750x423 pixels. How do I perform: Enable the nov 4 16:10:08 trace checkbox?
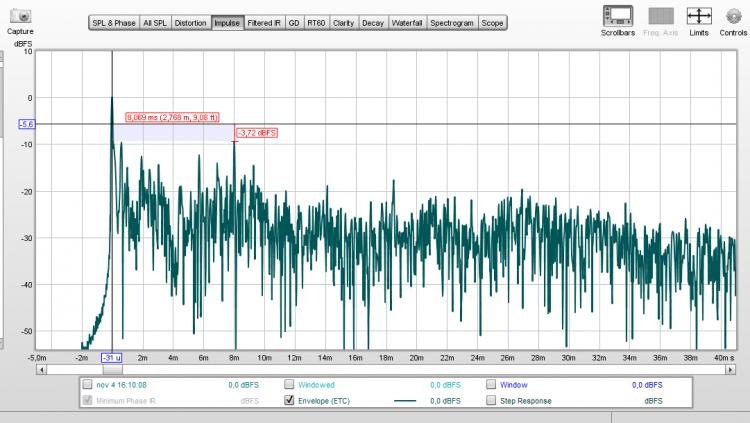pyautogui.click(x=87, y=384)
